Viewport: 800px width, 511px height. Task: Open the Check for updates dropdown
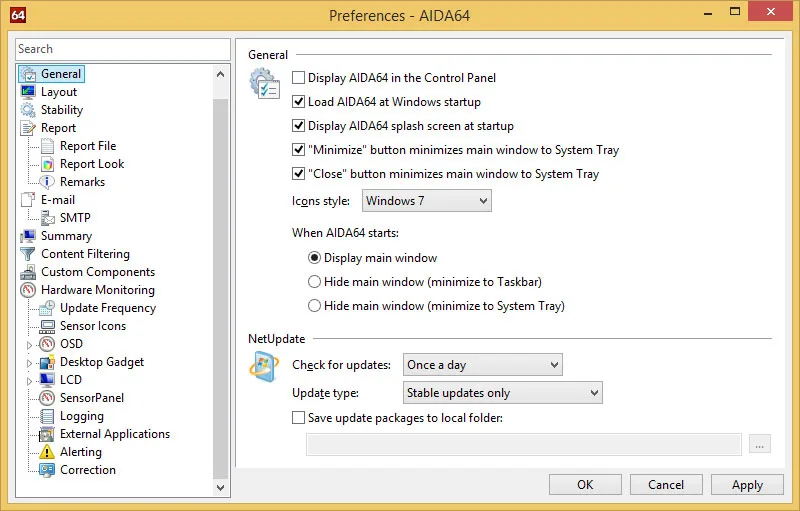pyautogui.click(x=482, y=365)
